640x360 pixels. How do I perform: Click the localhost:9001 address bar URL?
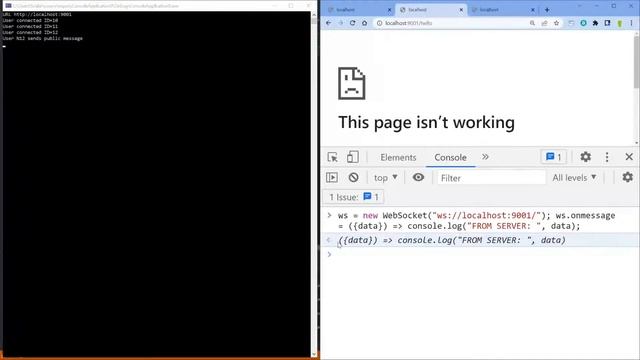coord(409,23)
